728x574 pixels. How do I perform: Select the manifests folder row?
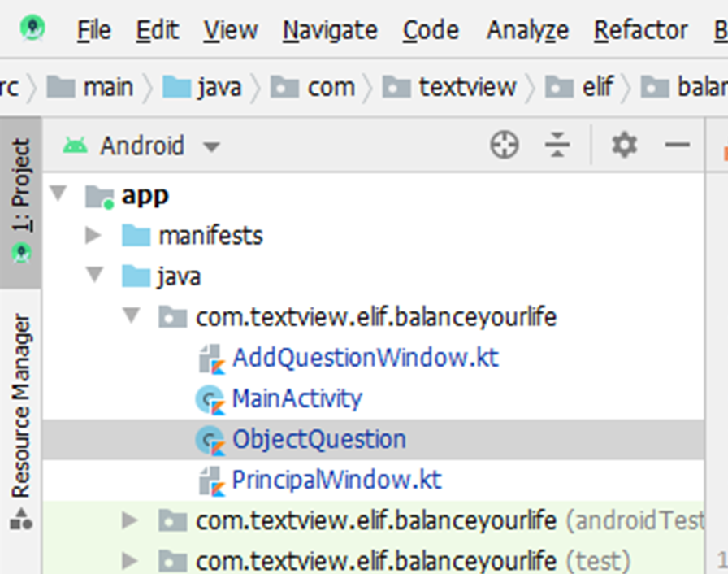coord(373,236)
